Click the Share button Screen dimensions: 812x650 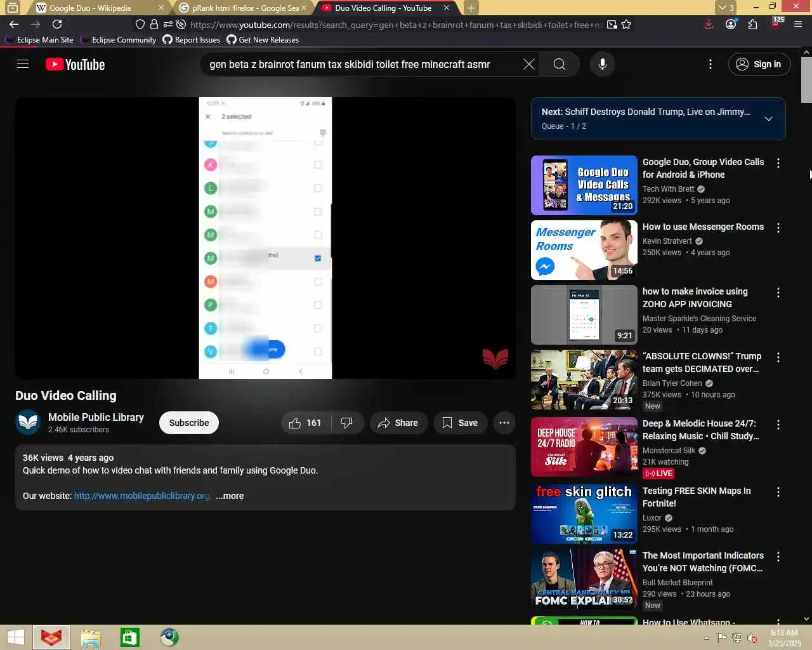398,423
